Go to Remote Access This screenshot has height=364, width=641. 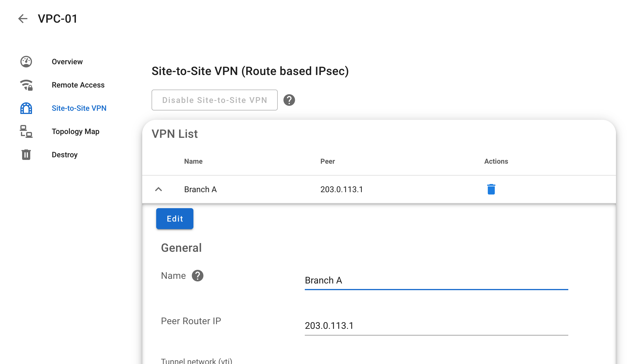tap(78, 85)
